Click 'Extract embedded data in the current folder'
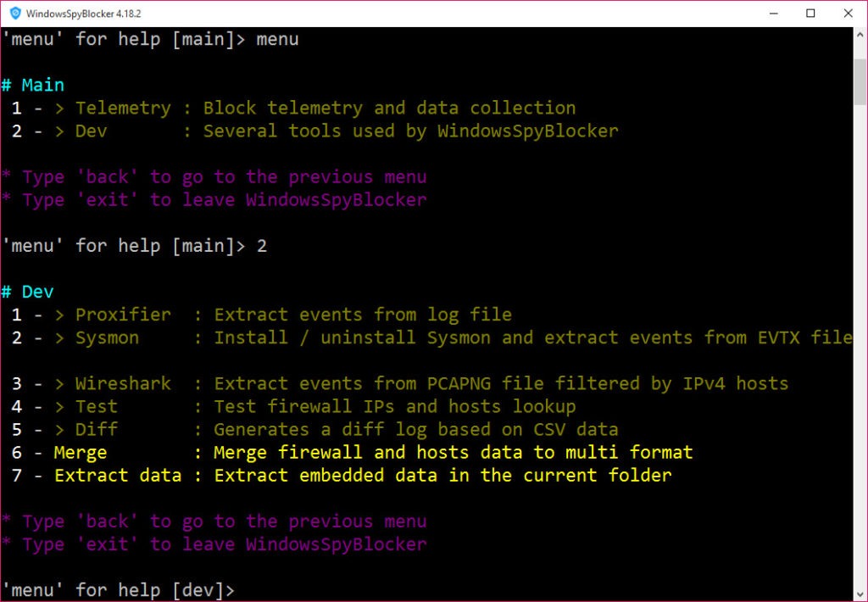Image resolution: width=868 pixels, height=602 pixels. [x=442, y=475]
